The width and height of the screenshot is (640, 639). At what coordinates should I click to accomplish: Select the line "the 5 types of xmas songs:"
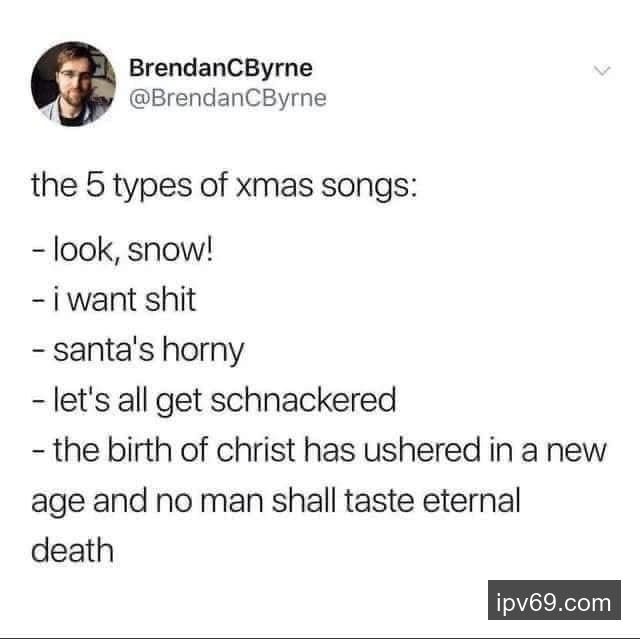click(224, 186)
